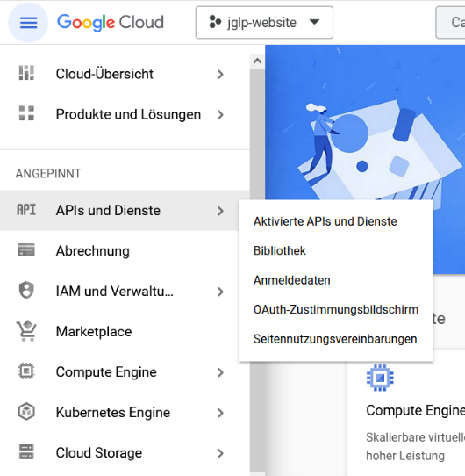
Task: Expand the Cloud-Übersicht submenu chevron
Action: (220, 75)
